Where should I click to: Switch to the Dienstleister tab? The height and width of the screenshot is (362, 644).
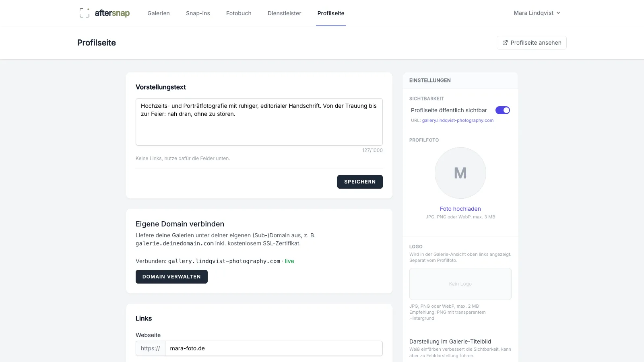tap(285, 13)
